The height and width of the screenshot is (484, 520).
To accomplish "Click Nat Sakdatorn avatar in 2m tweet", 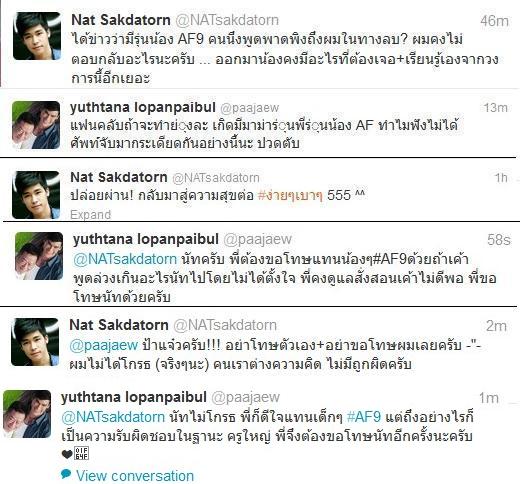I will pos(35,342).
